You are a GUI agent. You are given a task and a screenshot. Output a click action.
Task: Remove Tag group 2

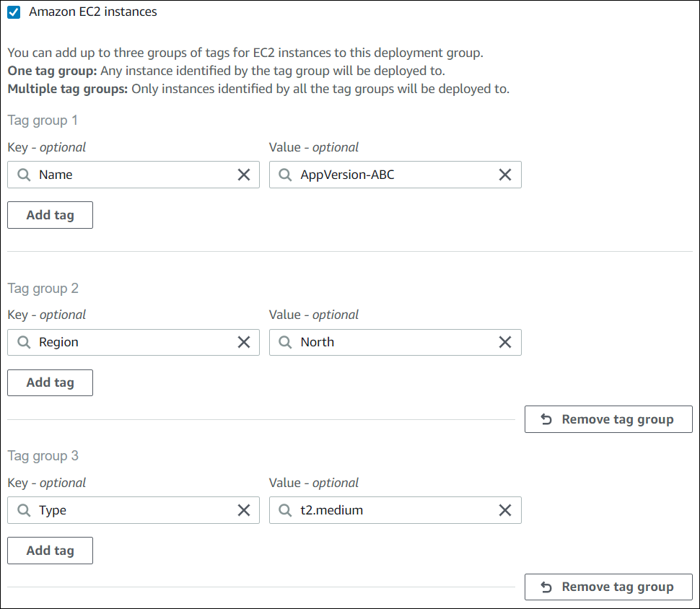tap(608, 419)
